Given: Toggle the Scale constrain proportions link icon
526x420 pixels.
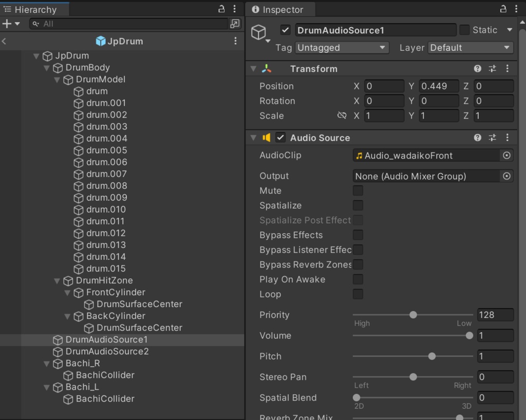Looking at the screenshot, I should coord(342,116).
